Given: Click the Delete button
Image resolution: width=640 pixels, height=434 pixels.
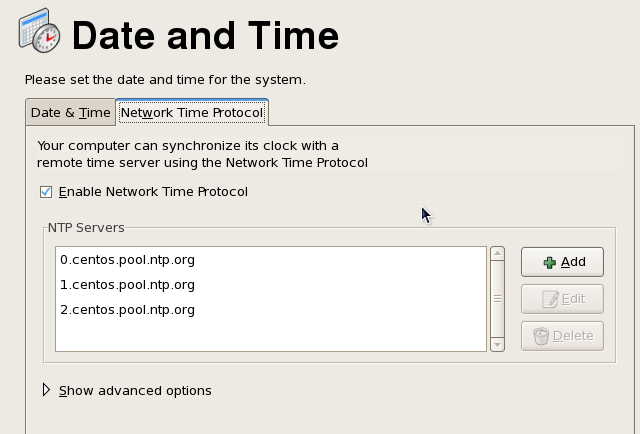Looking at the screenshot, I should click(562, 336).
